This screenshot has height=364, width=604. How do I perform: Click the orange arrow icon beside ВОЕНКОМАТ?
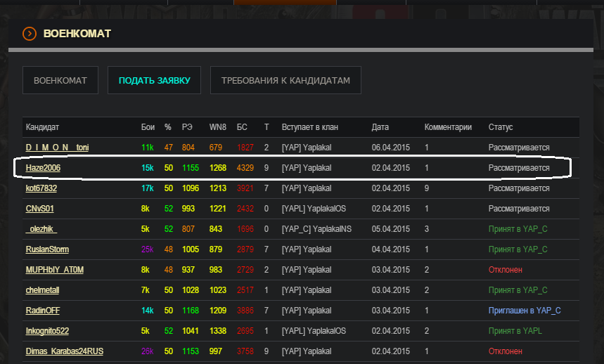[x=30, y=33]
